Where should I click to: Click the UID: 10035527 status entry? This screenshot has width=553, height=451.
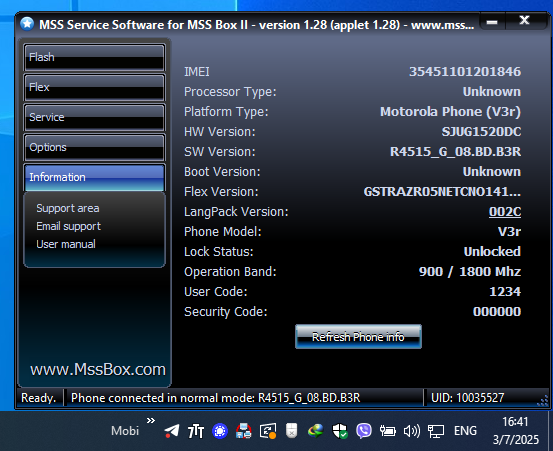pyautogui.click(x=468, y=398)
